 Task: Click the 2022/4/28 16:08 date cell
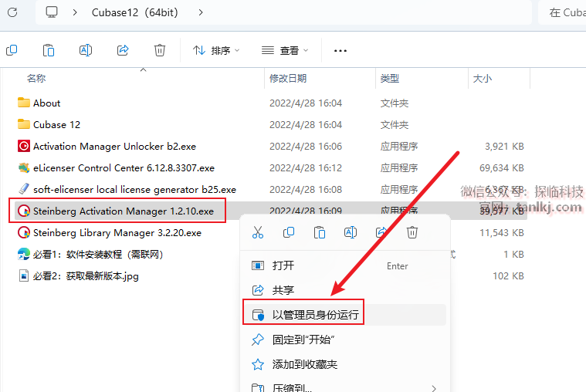(306, 190)
